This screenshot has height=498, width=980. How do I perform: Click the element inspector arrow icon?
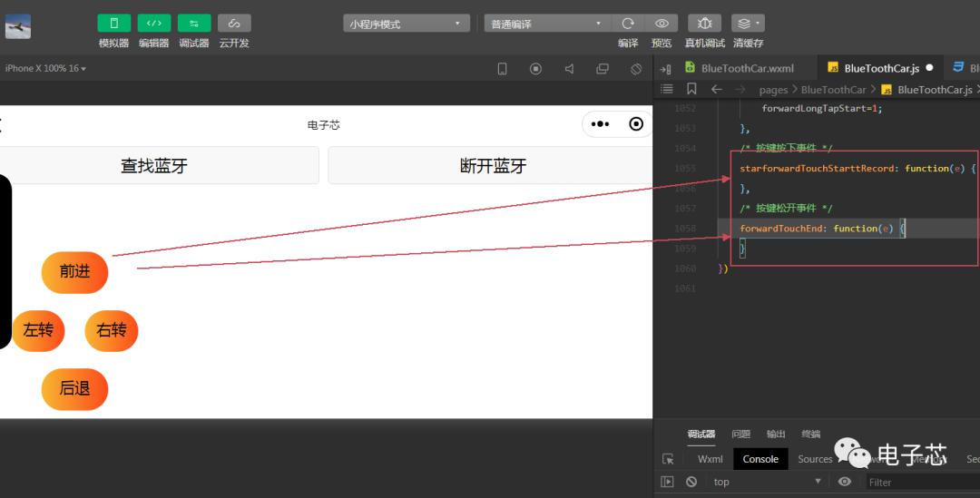coord(668,459)
